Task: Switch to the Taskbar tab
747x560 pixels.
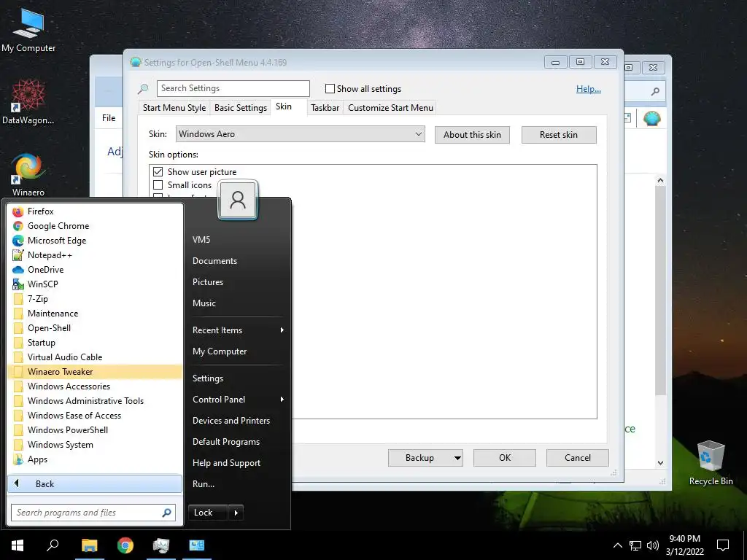Action: 325,108
